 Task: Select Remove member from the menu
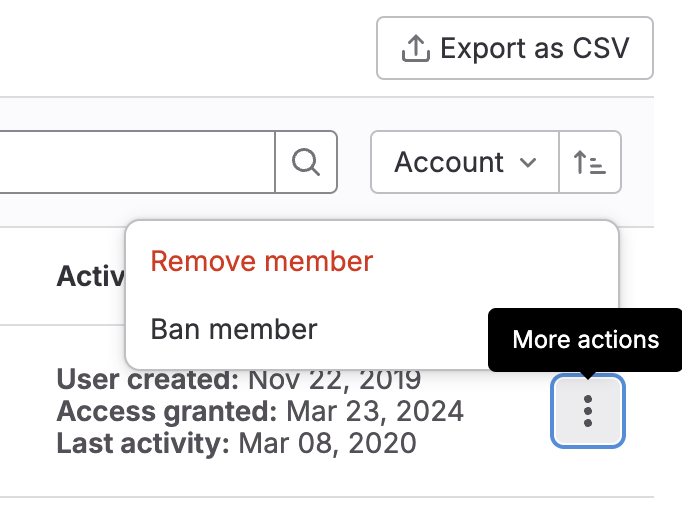tap(261, 261)
